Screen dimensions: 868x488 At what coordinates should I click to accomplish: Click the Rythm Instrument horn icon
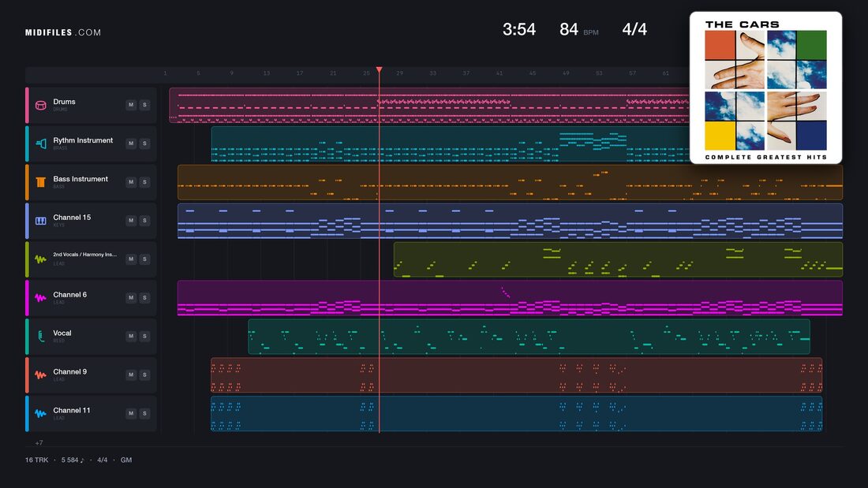pyautogui.click(x=41, y=143)
